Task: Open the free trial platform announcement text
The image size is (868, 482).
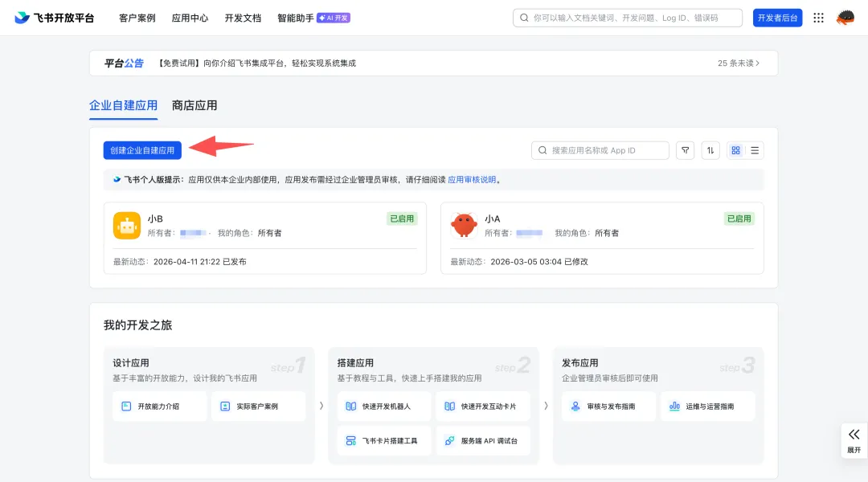Action: pyautogui.click(x=256, y=63)
